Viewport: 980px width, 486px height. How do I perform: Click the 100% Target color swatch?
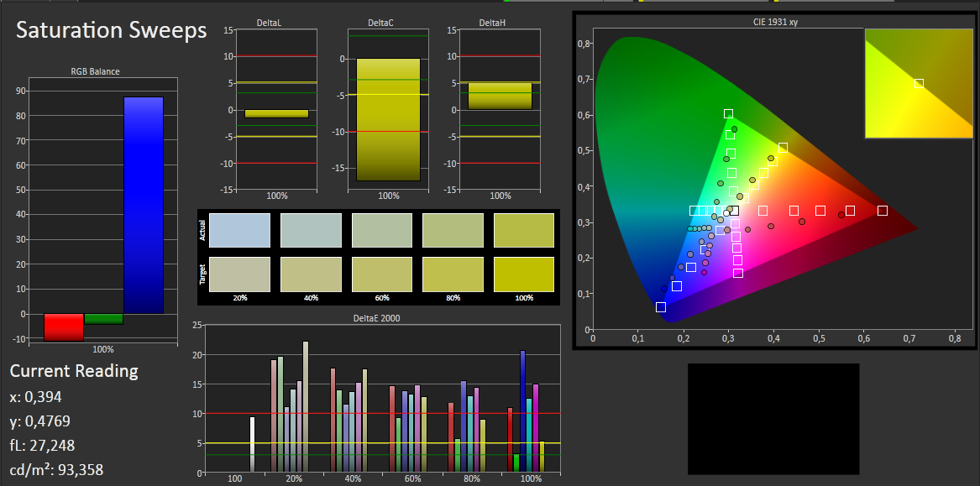coord(524,274)
